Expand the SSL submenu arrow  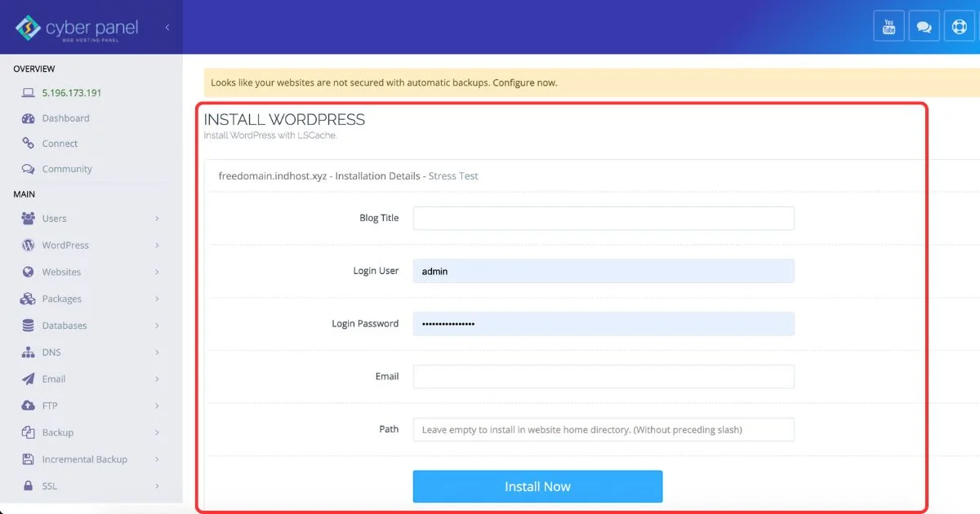(157, 485)
